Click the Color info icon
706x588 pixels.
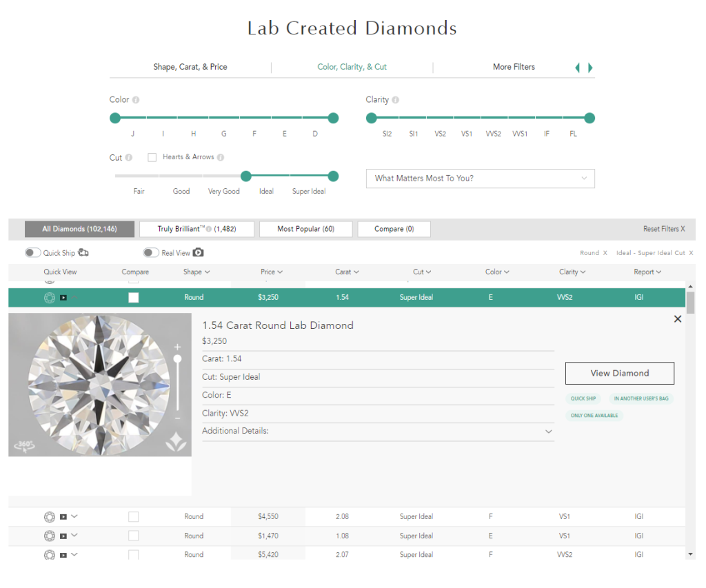click(135, 99)
